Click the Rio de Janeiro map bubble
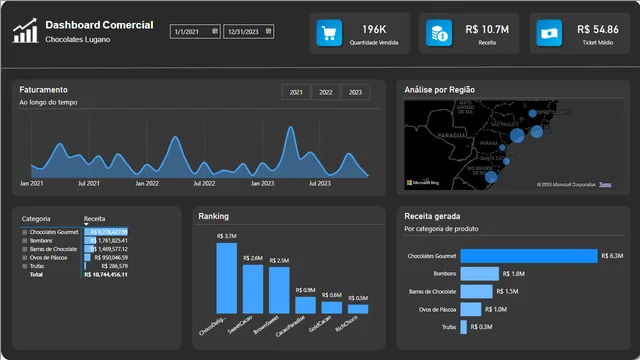This screenshot has width=640, height=360. pyautogui.click(x=537, y=131)
